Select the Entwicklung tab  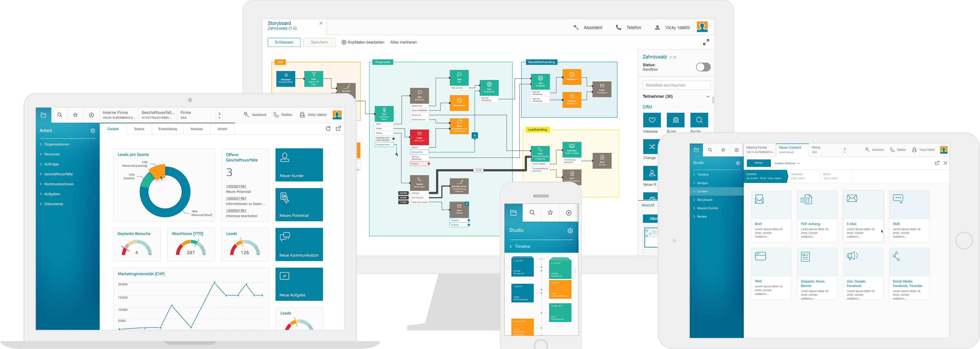click(x=167, y=129)
